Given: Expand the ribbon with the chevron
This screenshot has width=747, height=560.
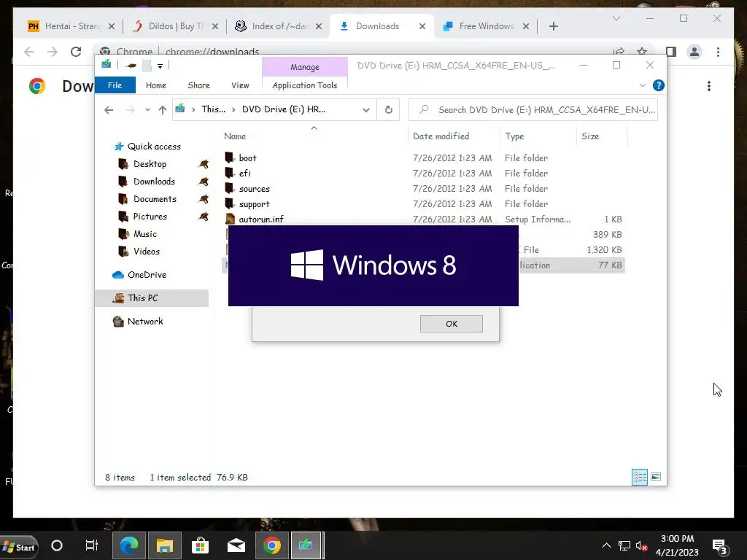Looking at the screenshot, I should coord(642,85).
